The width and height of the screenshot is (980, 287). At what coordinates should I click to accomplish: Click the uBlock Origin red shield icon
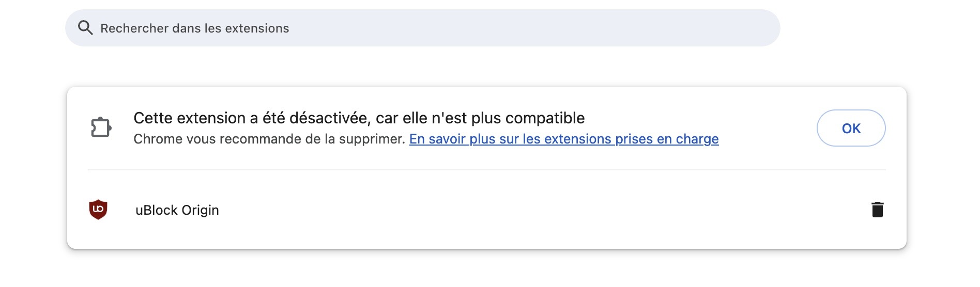(98, 210)
